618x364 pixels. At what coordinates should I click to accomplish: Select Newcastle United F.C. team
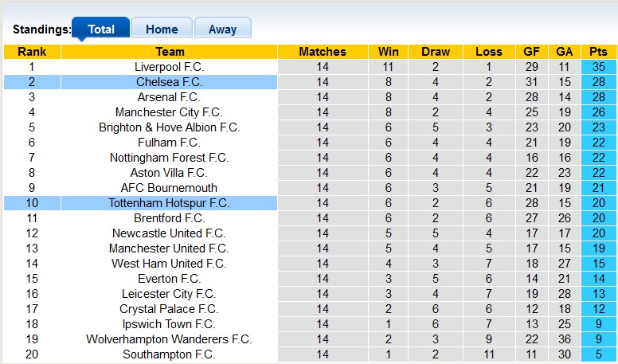(x=169, y=233)
